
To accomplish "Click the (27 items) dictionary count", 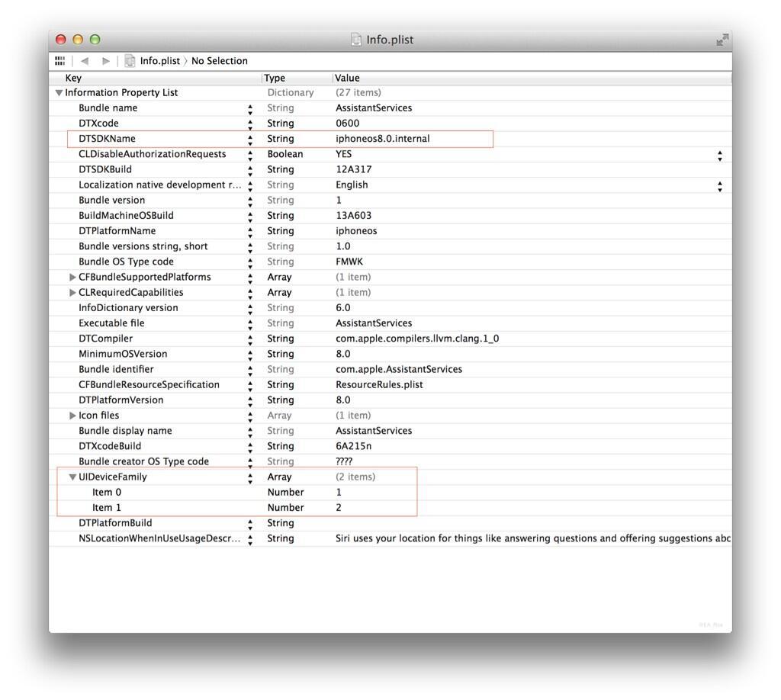I will tap(358, 92).
